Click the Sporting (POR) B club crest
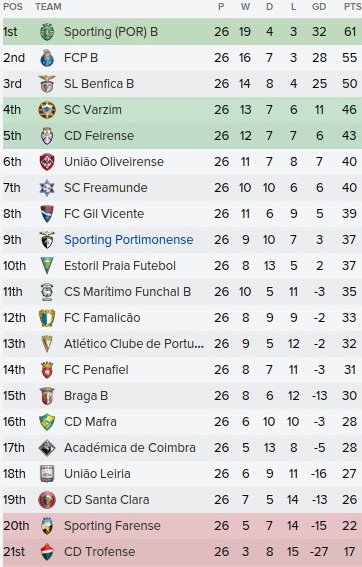Viewport: 362px width, 567px height. coord(47,32)
